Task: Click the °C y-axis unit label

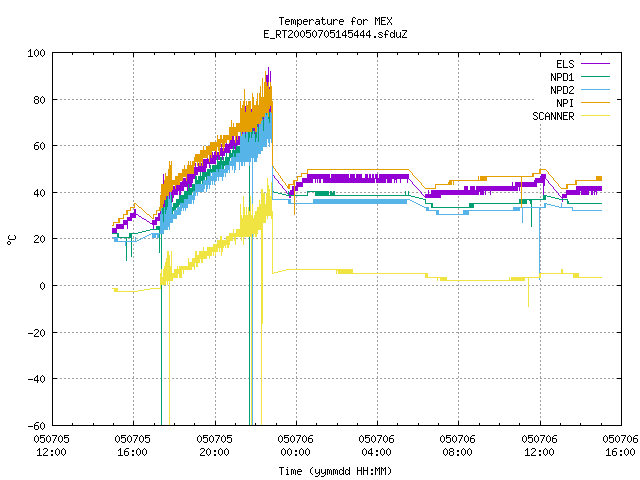Action: 11,240
